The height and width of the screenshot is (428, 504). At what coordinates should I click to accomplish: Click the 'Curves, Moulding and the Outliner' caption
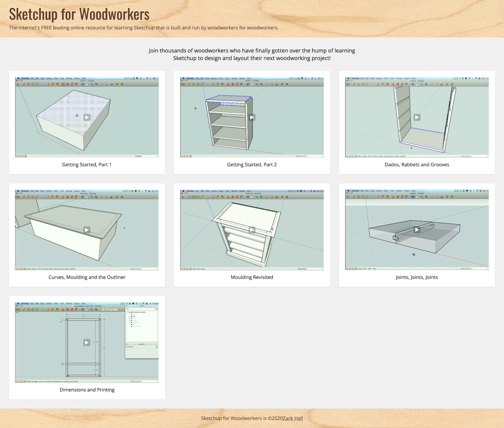tap(87, 277)
